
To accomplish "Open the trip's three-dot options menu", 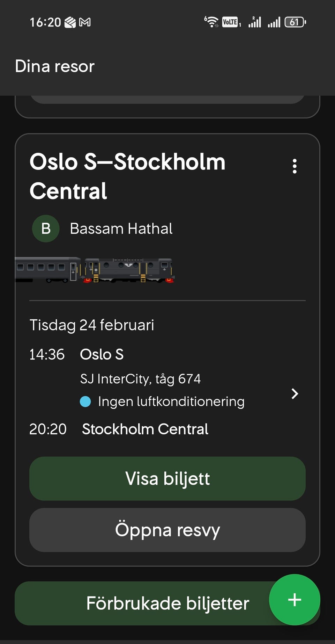I will click(295, 166).
